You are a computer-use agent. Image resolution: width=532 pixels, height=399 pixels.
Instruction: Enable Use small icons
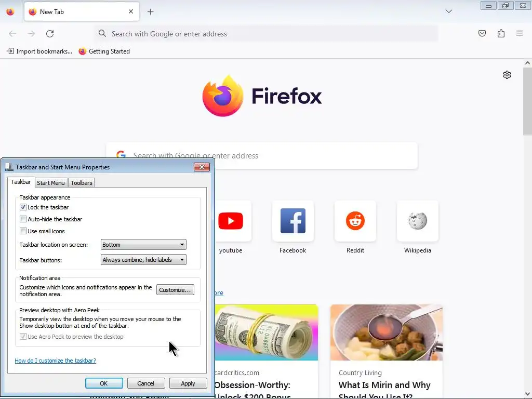coord(23,231)
